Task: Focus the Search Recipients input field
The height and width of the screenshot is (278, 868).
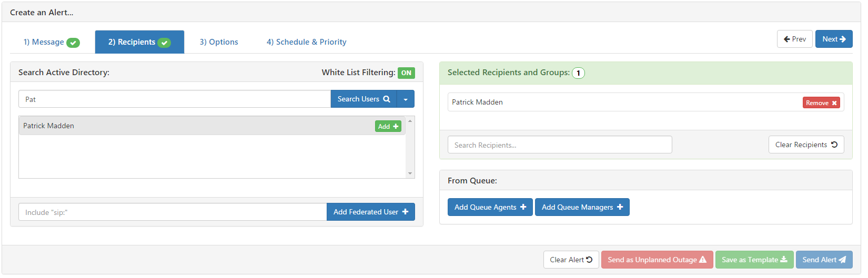Action: click(x=560, y=145)
